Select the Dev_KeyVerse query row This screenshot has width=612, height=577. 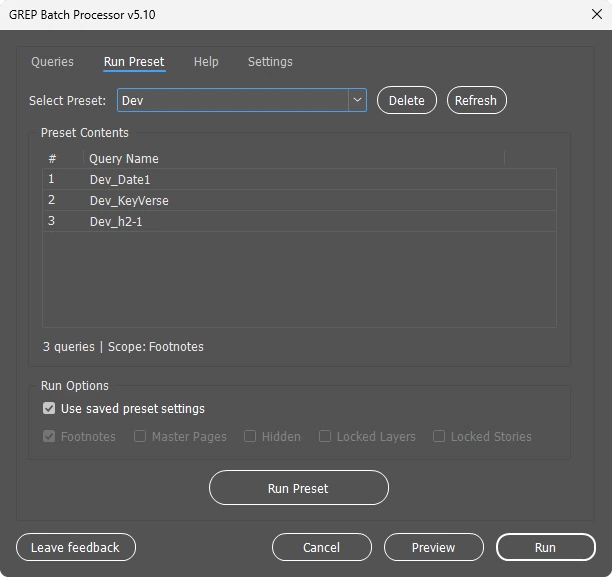pos(299,201)
